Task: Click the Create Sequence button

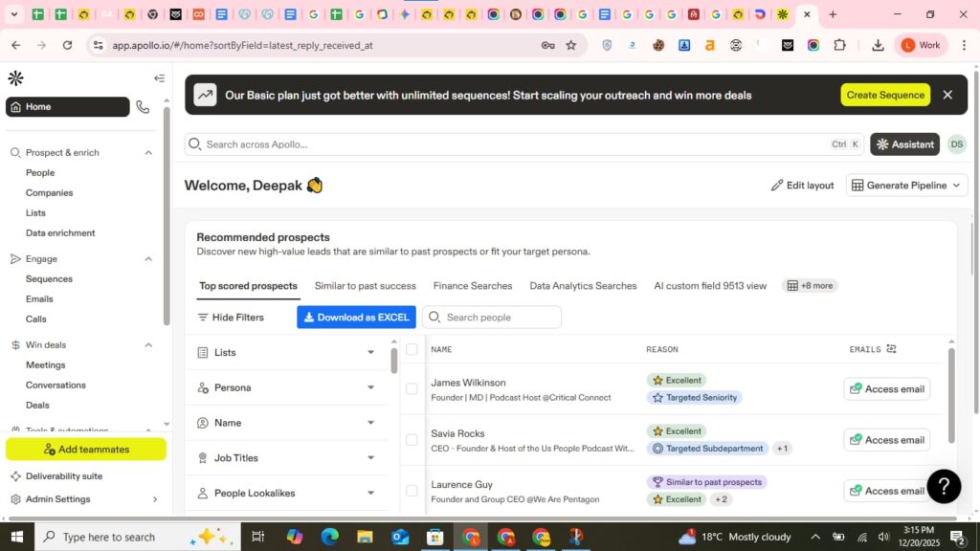Action: [x=884, y=95]
